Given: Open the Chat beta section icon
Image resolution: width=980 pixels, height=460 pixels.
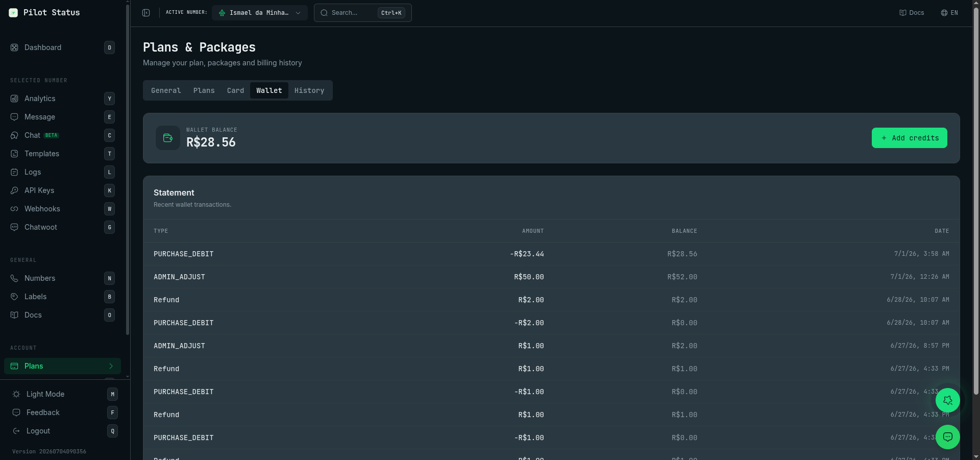Looking at the screenshot, I should [x=14, y=135].
